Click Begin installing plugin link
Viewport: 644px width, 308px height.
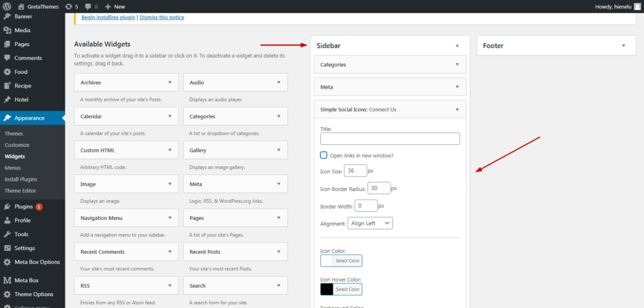pos(108,18)
